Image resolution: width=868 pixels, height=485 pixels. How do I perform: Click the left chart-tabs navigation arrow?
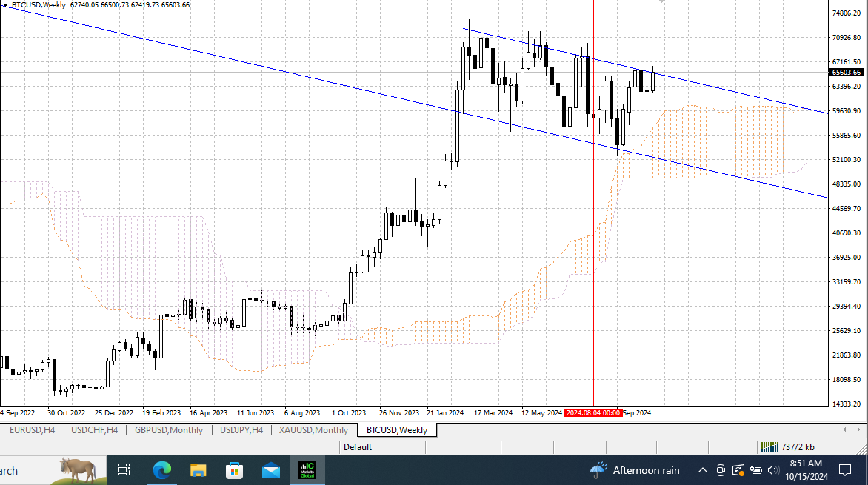point(845,429)
